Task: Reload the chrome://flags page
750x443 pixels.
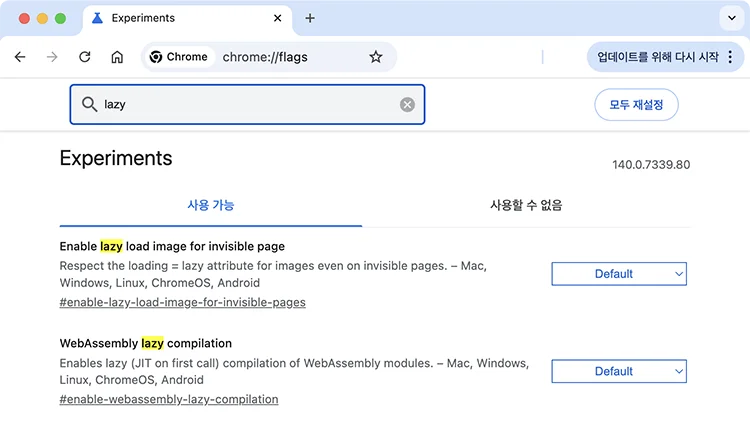Action: (85, 57)
